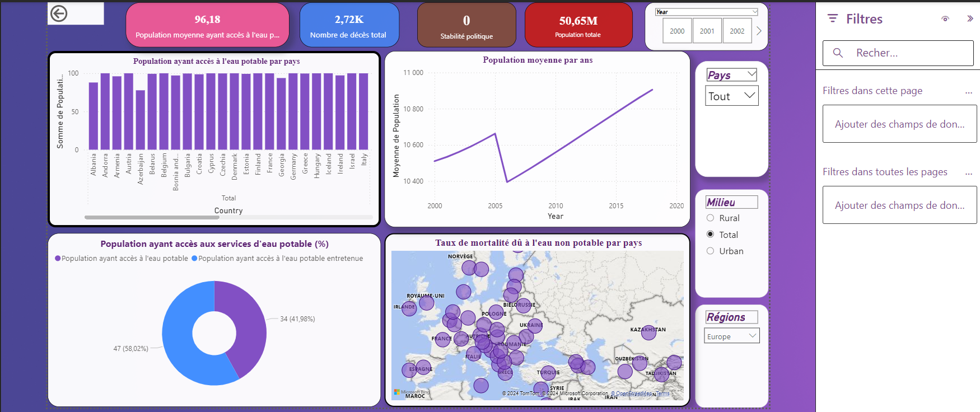Open more options for Filtres dans cette page

969,92
